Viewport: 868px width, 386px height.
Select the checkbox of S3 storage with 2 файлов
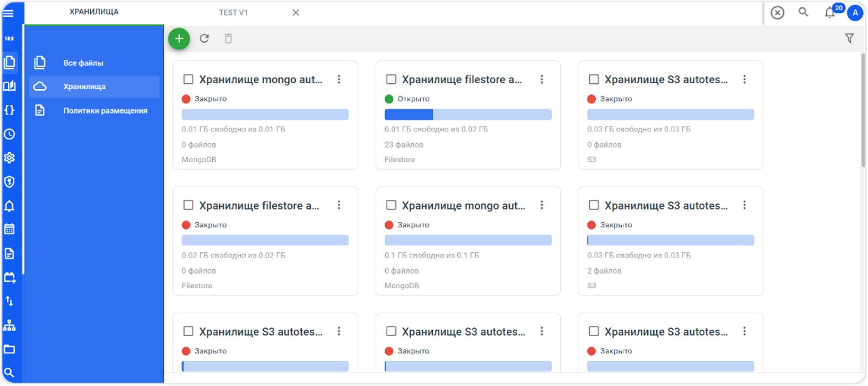[x=594, y=205]
